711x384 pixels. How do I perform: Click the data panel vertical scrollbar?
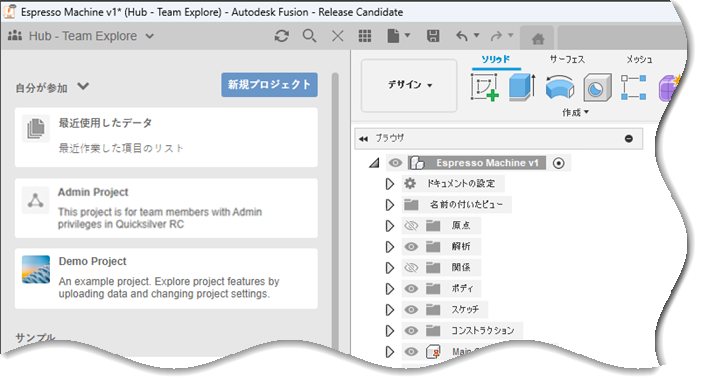pyautogui.click(x=335, y=211)
